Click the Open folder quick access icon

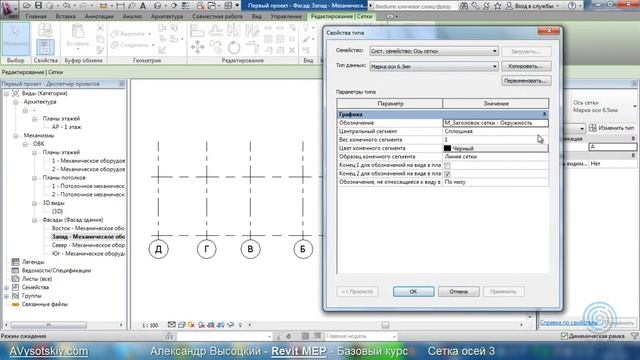[x=27, y=6]
